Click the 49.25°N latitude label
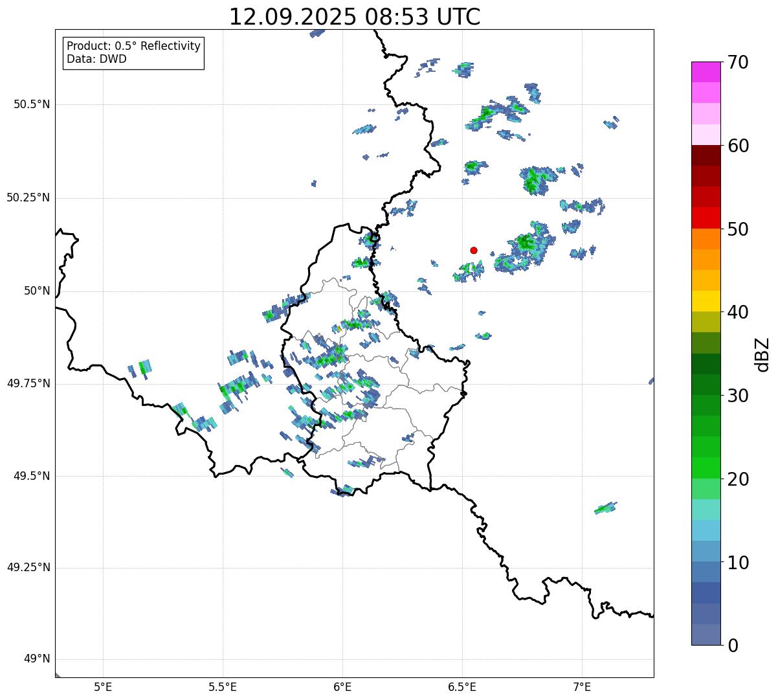The image size is (778, 700). click(28, 568)
